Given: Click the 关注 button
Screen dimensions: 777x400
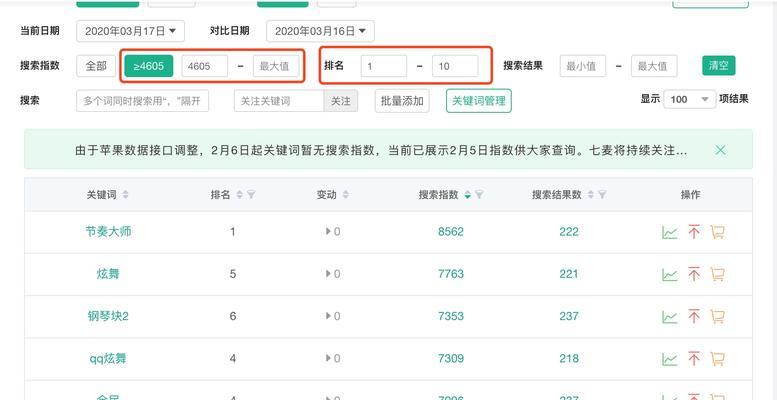Looking at the screenshot, I should 340,101.
